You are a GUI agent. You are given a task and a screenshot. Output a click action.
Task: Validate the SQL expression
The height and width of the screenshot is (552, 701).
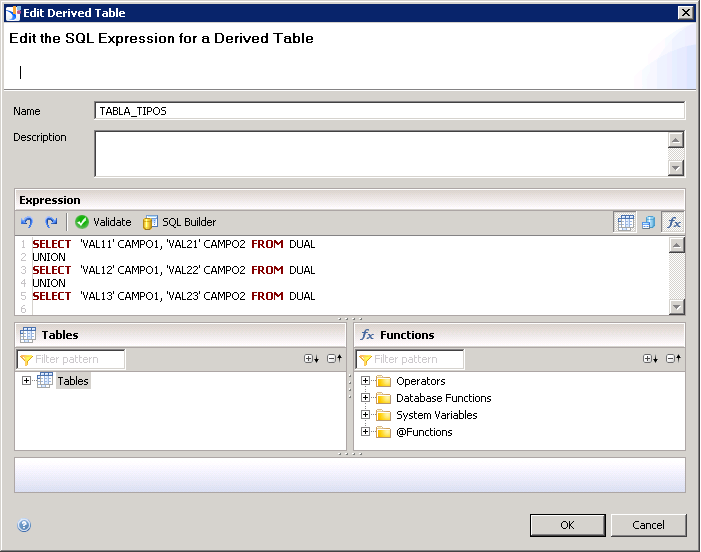[x=102, y=222]
